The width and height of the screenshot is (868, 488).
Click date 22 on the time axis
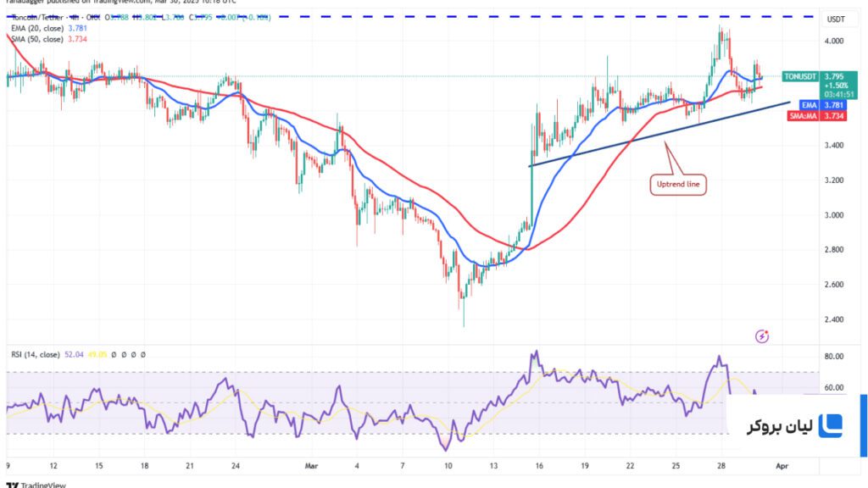(x=630, y=466)
